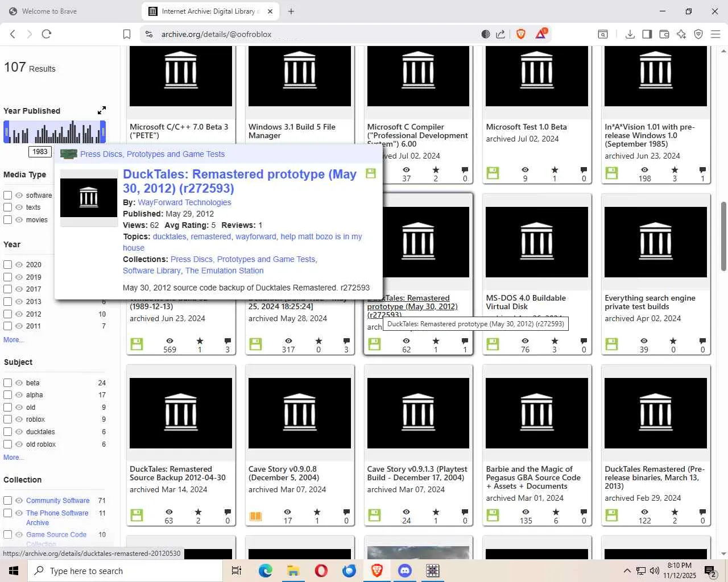728x582 pixels.
Task: Switch to the Welcome to Brave tab
Action: click(x=49, y=11)
